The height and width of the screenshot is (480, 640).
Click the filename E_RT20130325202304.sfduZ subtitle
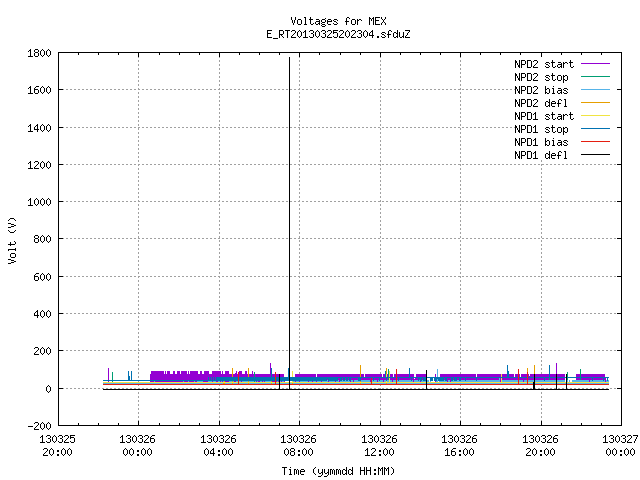(338, 34)
